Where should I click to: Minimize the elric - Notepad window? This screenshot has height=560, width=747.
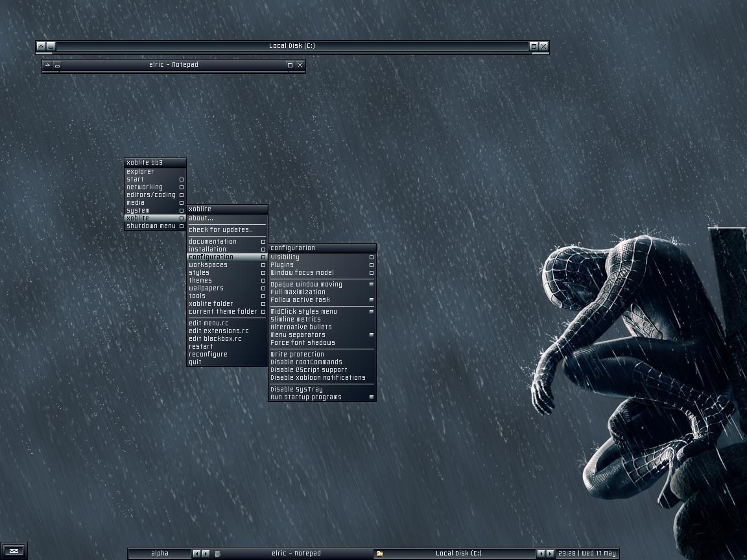[x=57, y=65]
